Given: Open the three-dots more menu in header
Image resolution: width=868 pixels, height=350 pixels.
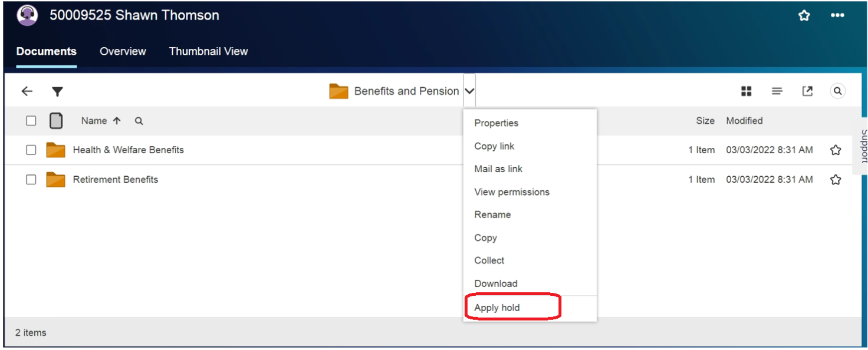Looking at the screenshot, I should point(837,16).
